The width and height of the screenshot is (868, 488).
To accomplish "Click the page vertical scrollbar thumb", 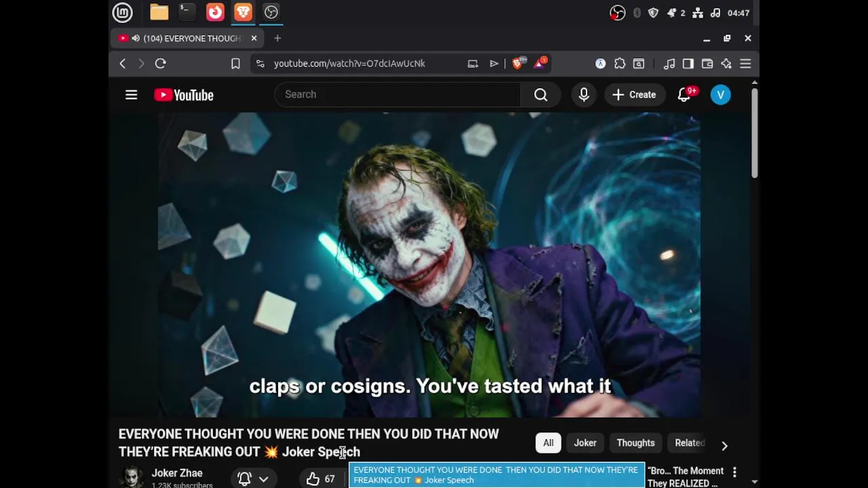I will point(754,132).
